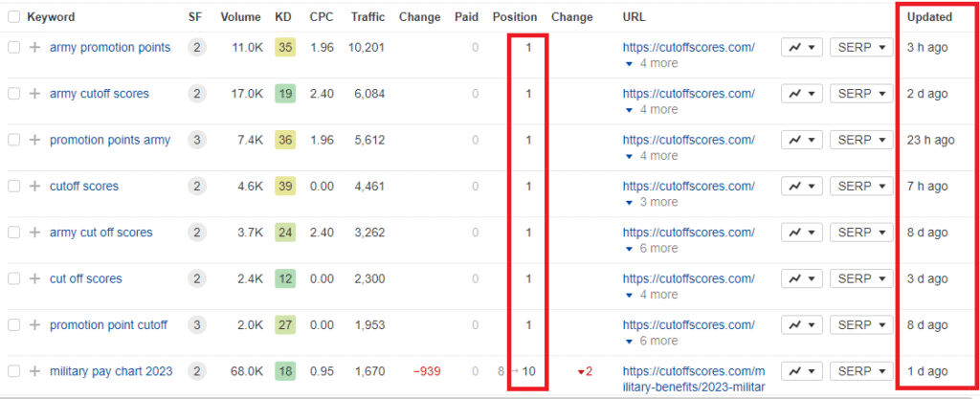Open the trend chart button for promotion points army
Screen dimensions: 980x399
[801, 140]
